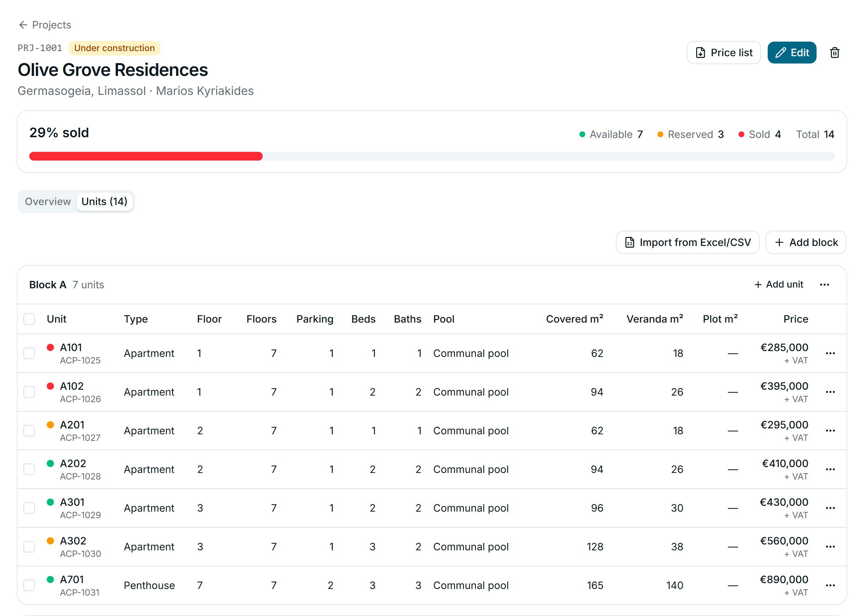Click the Veranda m² column header
Screen dimensions: 864x616
[x=655, y=319]
